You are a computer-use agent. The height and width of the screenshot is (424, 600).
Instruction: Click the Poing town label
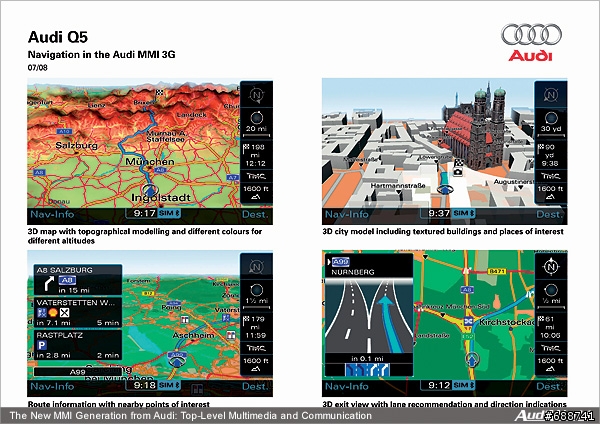tap(171, 307)
